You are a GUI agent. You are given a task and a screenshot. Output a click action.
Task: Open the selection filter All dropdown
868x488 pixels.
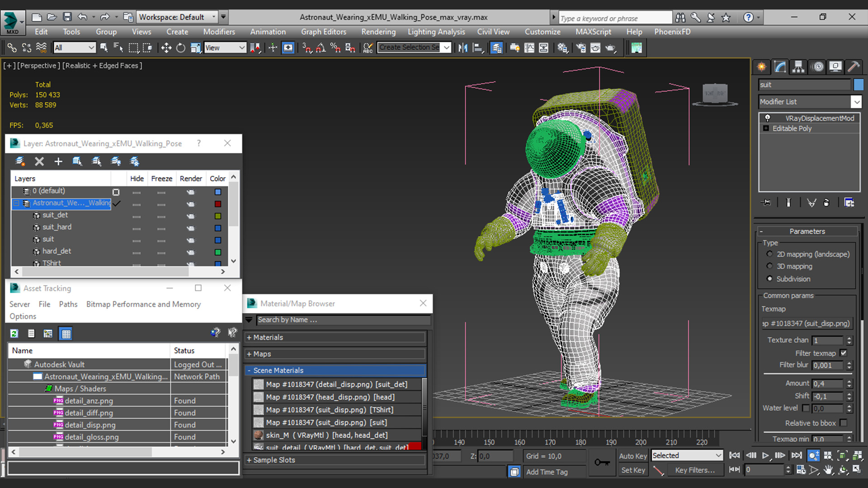[x=75, y=48]
